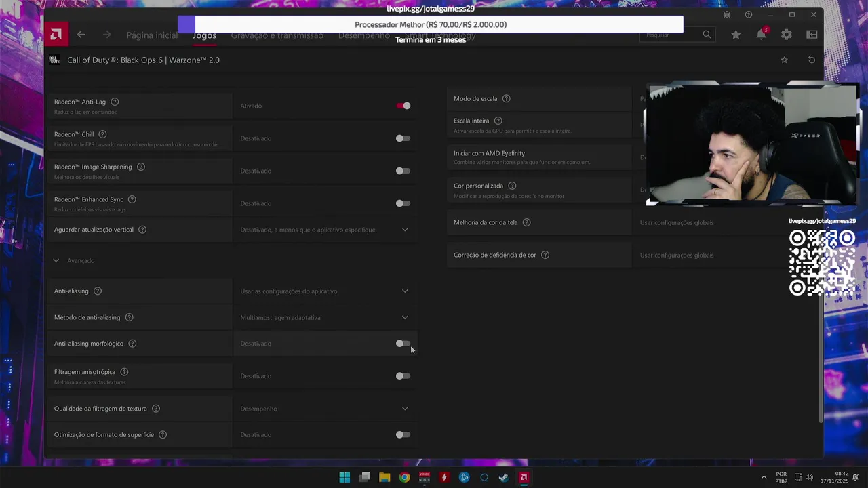Show help for Anti-aliasing morfológico
This screenshot has width=868, height=488.
pyautogui.click(x=132, y=344)
